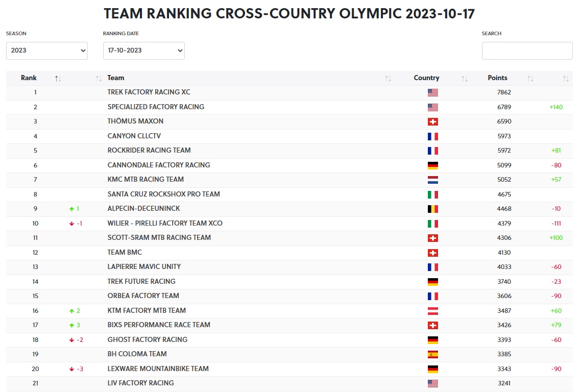581x392 pixels.
Task: Sort by Team column arrows icon
Action: click(388, 79)
